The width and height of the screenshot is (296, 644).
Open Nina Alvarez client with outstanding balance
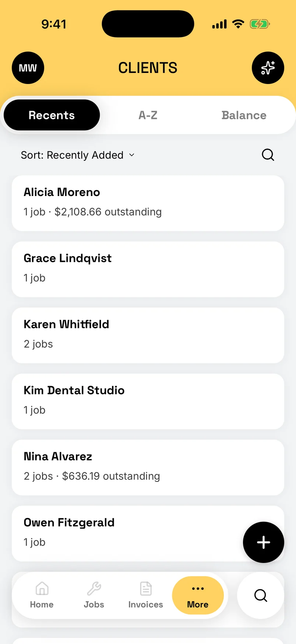click(148, 468)
